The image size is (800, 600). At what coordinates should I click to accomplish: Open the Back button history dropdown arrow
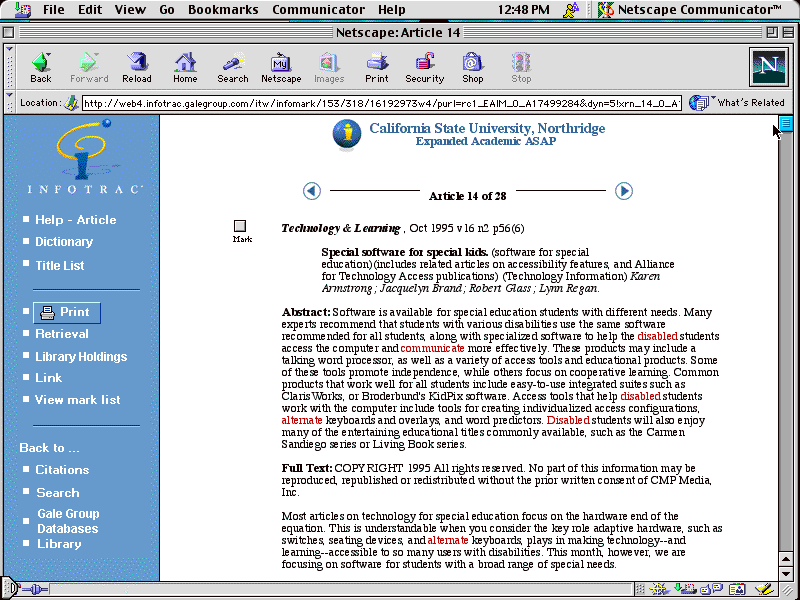tap(49, 55)
